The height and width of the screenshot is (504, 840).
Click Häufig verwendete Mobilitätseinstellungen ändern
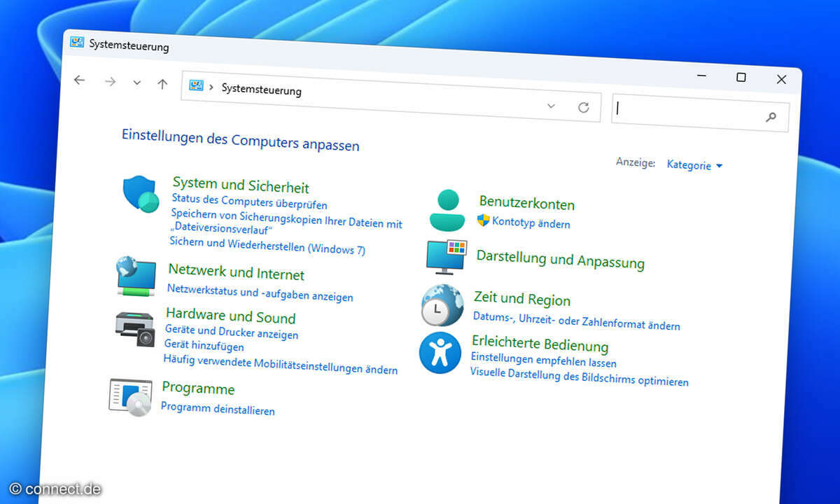pos(281,364)
